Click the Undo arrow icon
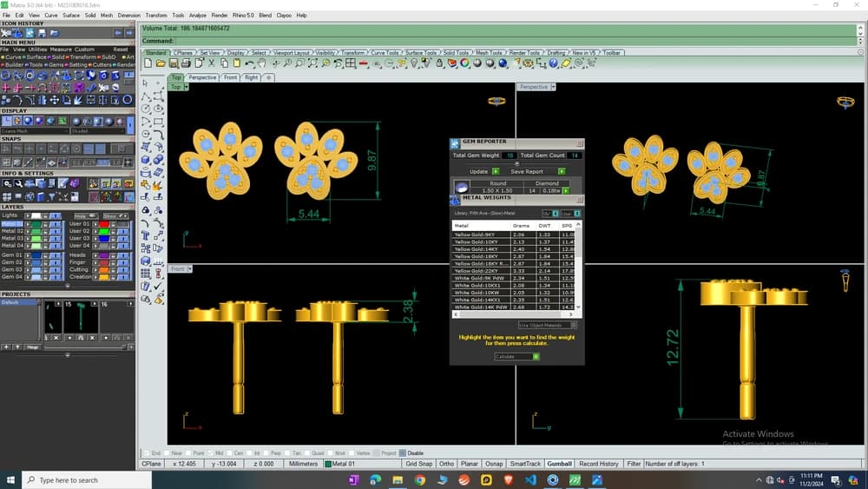 tap(250, 63)
